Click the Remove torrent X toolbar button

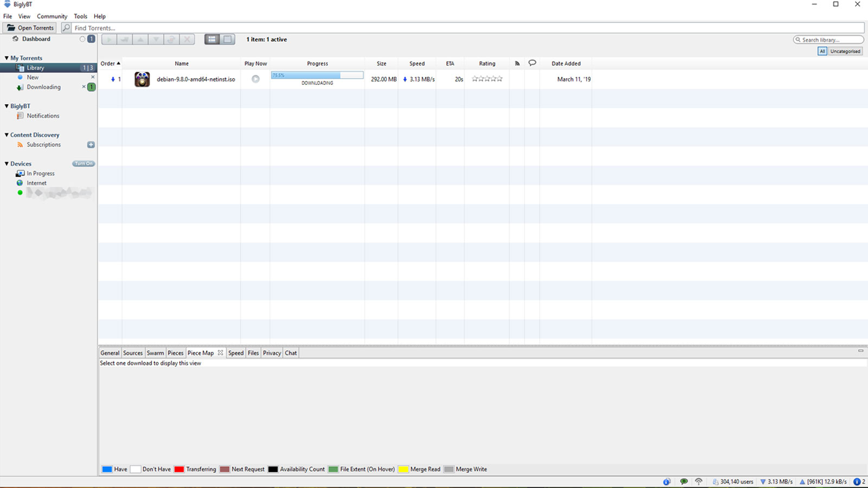coord(187,40)
